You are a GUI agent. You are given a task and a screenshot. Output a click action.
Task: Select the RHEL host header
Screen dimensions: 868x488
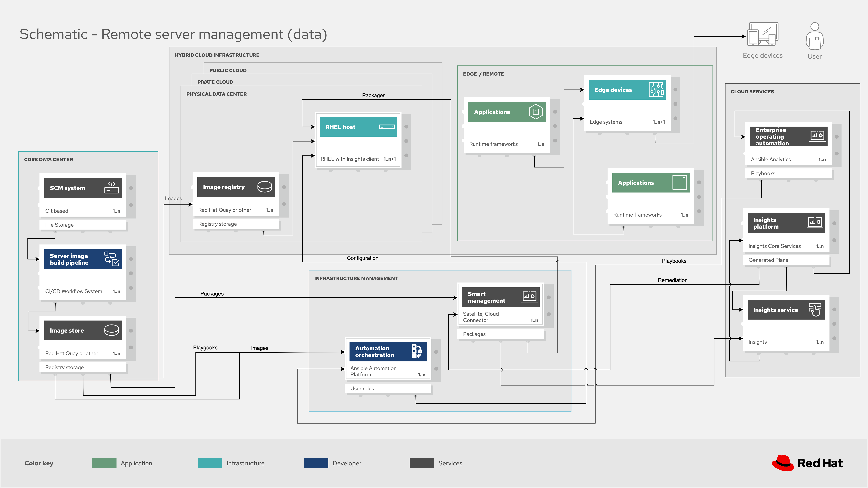click(358, 127)
